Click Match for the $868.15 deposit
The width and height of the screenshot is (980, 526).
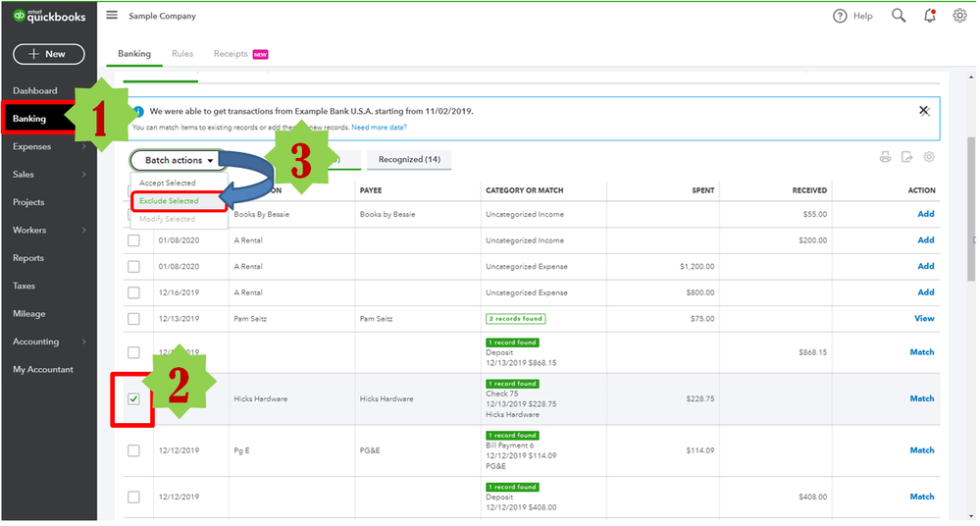tap(922, 352)
